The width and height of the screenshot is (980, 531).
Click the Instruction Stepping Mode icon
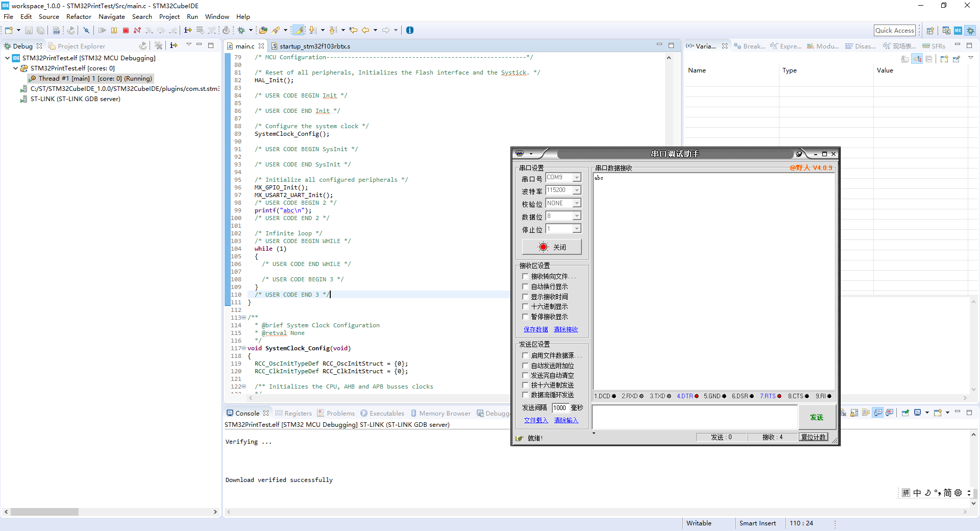(188, 31)
